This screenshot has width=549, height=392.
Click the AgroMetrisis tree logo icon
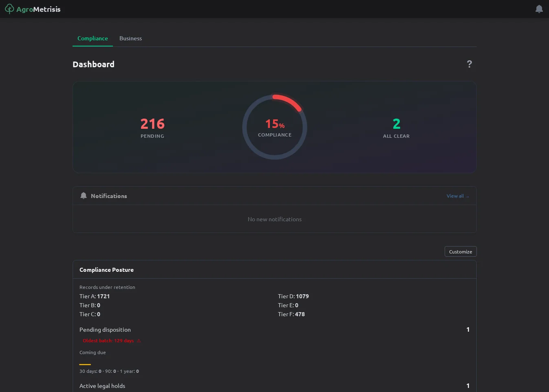9,9
